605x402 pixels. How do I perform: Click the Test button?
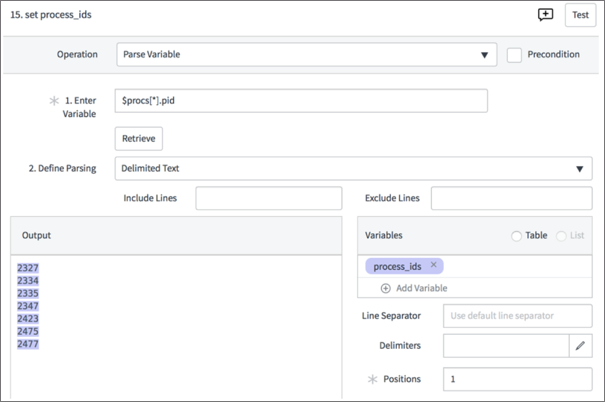[x=580, y=15]
